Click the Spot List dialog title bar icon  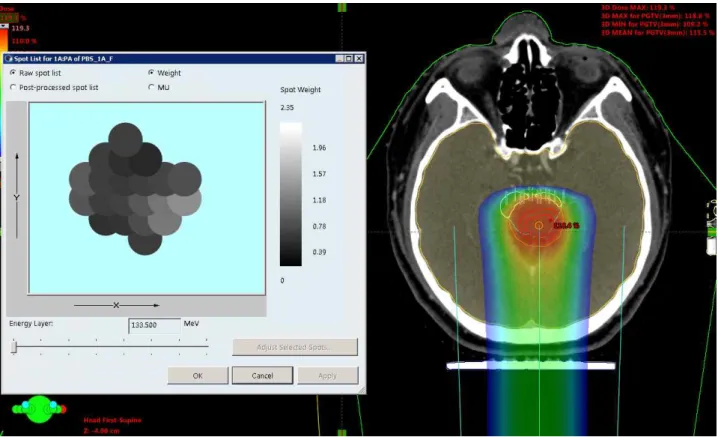pos(8,59)
